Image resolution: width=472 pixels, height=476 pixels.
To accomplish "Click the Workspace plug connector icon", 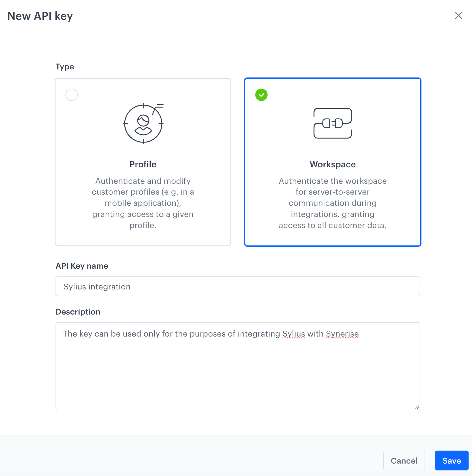I will tap(332, 123).
